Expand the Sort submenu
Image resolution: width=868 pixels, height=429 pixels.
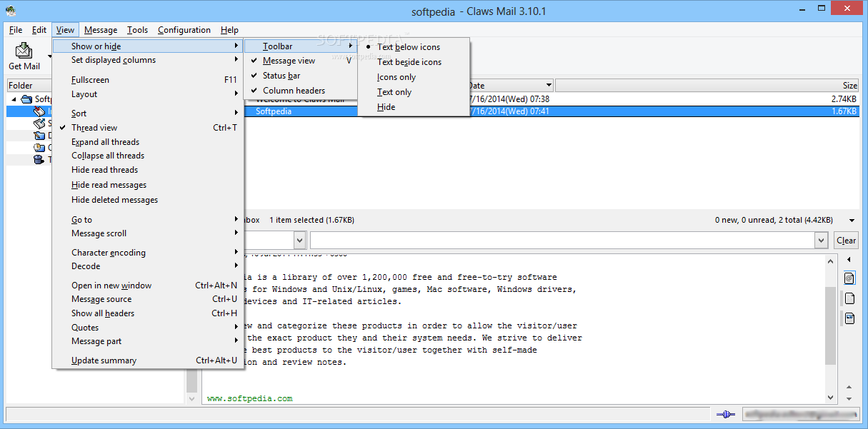(x=149, y=113)
